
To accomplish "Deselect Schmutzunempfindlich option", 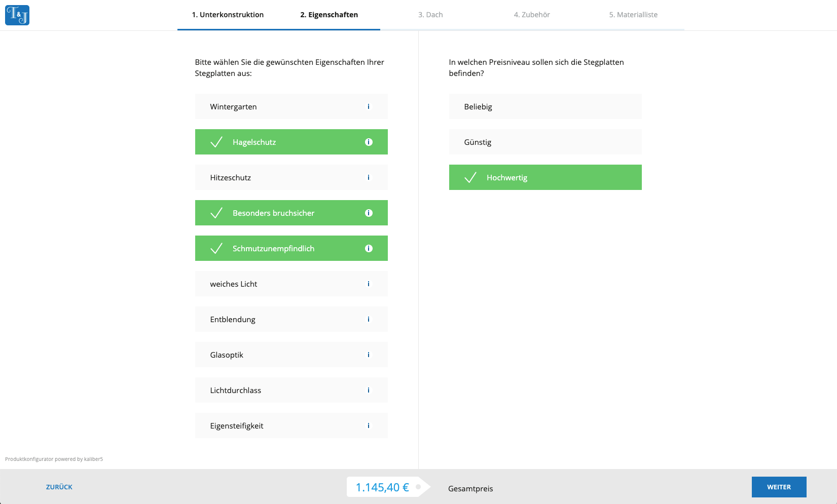I will (292, 248).
